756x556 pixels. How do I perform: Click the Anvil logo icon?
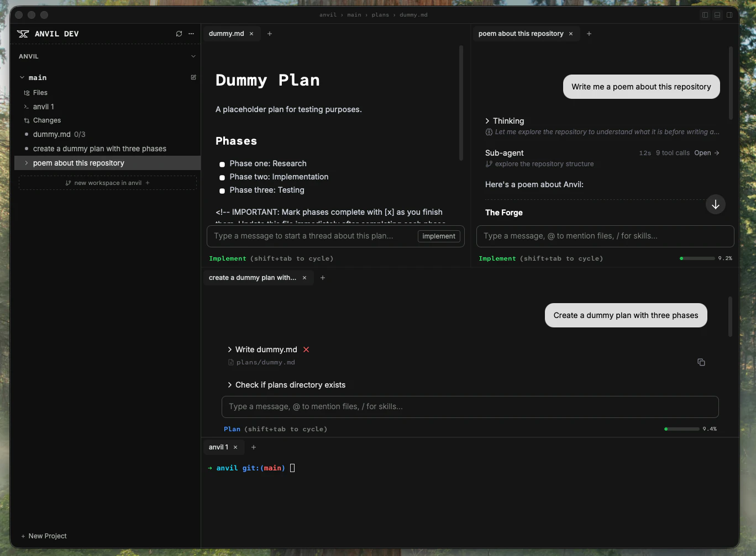point(23,34)
